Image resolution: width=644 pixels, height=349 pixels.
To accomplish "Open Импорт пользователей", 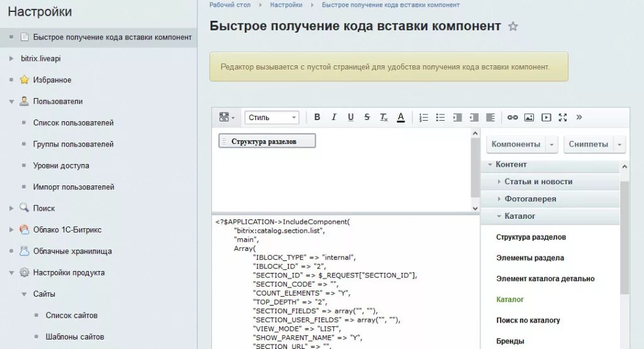I will pyautogui.click(x=74, y=187).
